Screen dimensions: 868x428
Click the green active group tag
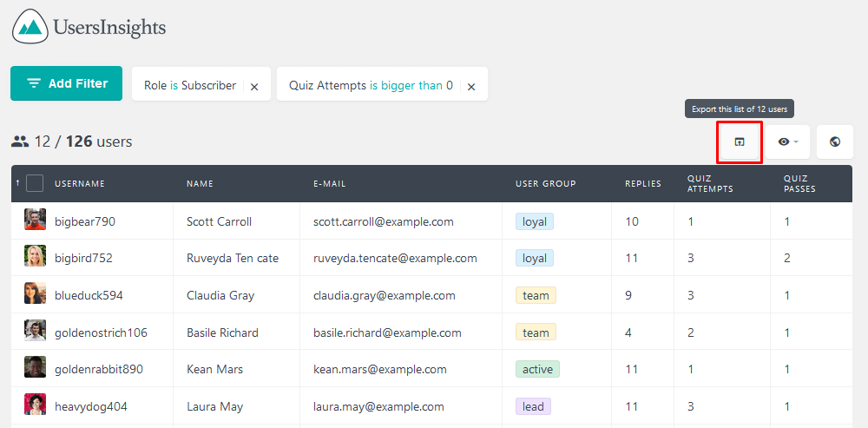coord(537,369)
